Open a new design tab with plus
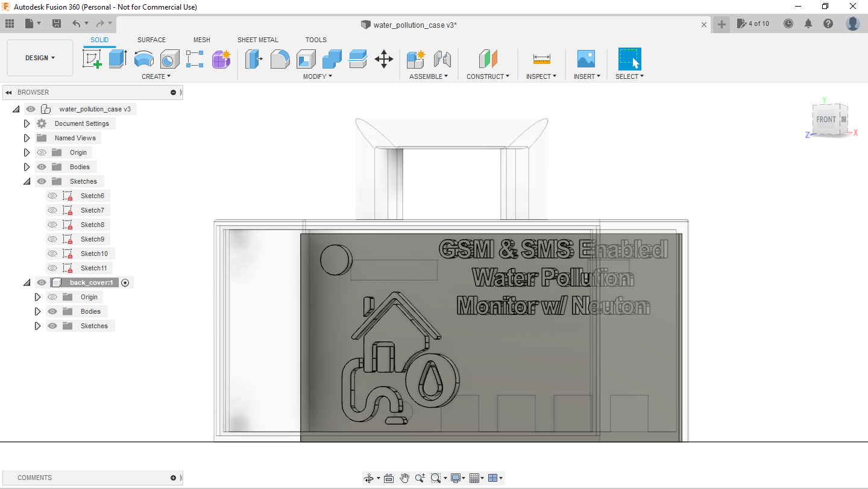The image size is (868, 489). (x=722, y=24)
